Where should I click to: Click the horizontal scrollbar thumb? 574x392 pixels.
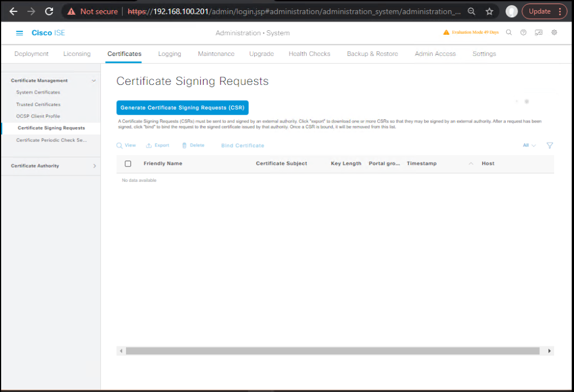coord(333,351)
